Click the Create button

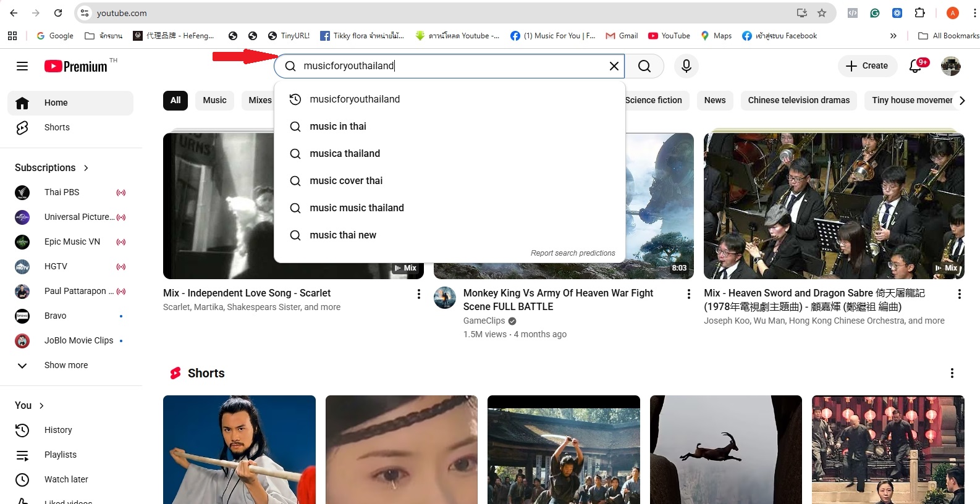[x=867, y=66]
